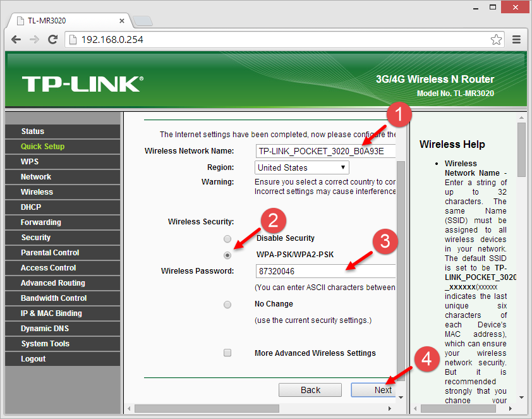The image size is (532, 419).
Task: Click the help panel scroll down arrow
Action: coord(521,398)
